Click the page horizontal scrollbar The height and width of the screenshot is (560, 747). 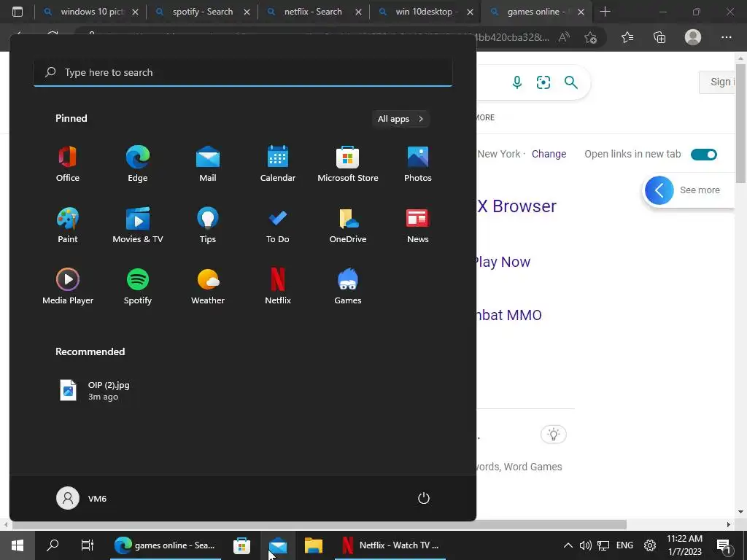tap(320, 524)
